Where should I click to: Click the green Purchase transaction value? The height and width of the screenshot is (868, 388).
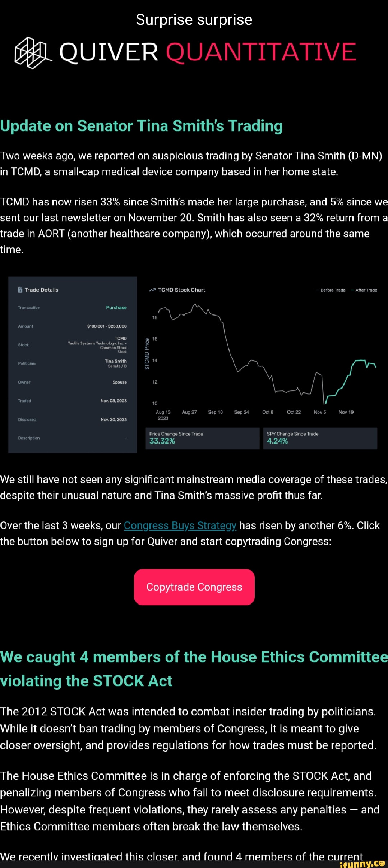coord(116,308)
